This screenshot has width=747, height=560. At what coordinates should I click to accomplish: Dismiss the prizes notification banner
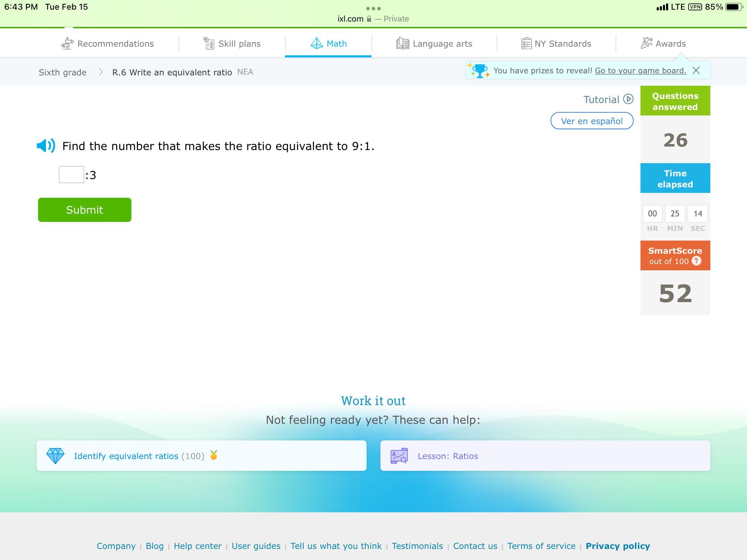click(696, 71)
